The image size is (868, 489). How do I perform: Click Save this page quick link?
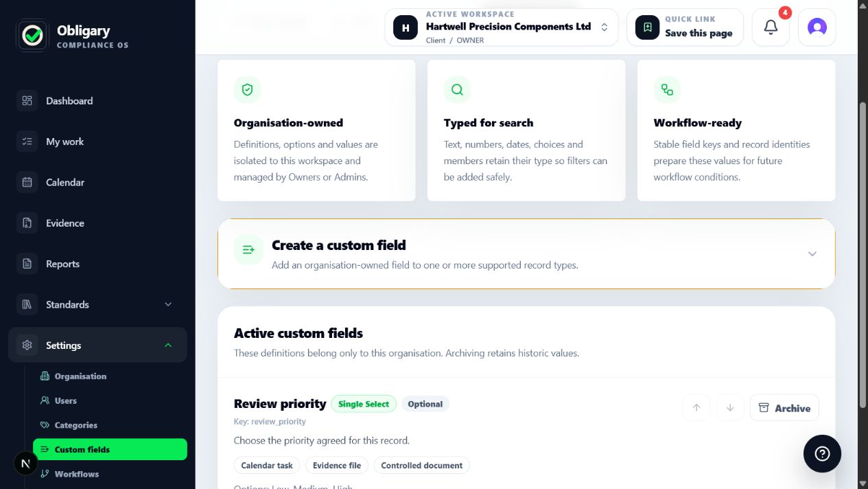699,33
